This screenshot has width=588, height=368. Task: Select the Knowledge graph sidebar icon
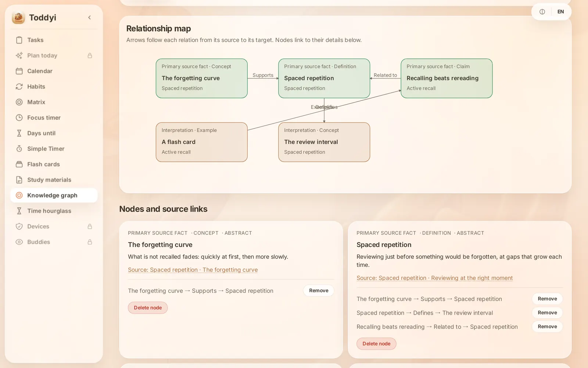pos(19,195)
